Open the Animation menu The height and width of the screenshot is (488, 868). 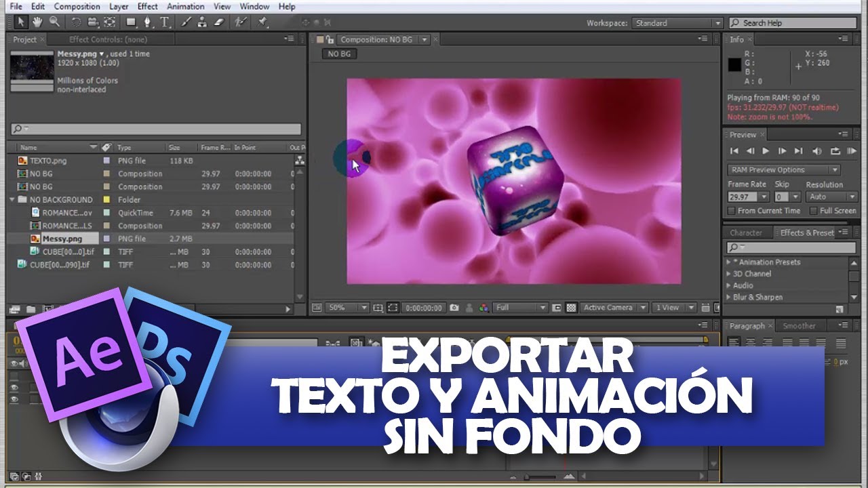click(186, 6)
